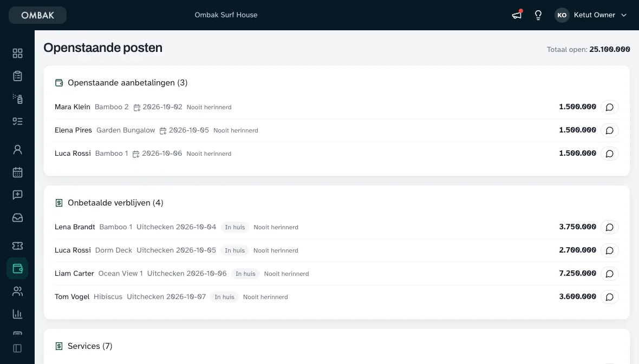
Task: Select Liam Carter's name in unpaid stays
Action: [x=75, y=274]
